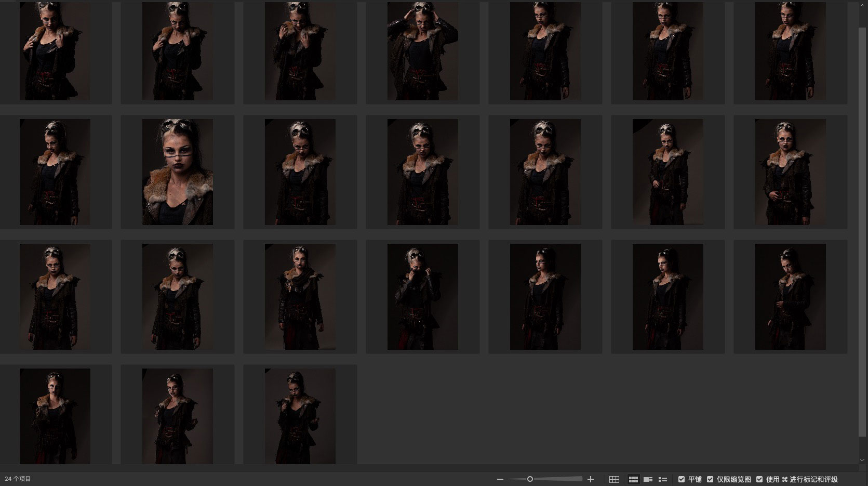Switch to details view icon
Screen dimensions: 868x486
[x=648, y=479]
